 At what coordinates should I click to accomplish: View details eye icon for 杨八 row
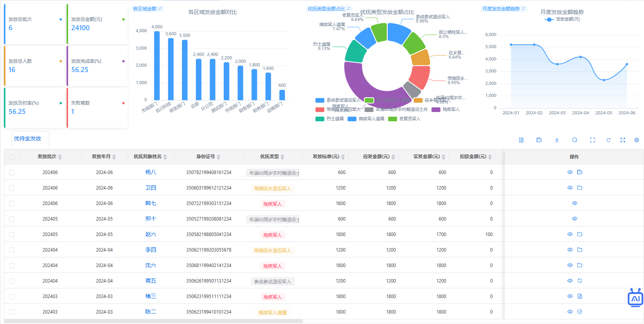pyautogui.click(x=570, y=172)
